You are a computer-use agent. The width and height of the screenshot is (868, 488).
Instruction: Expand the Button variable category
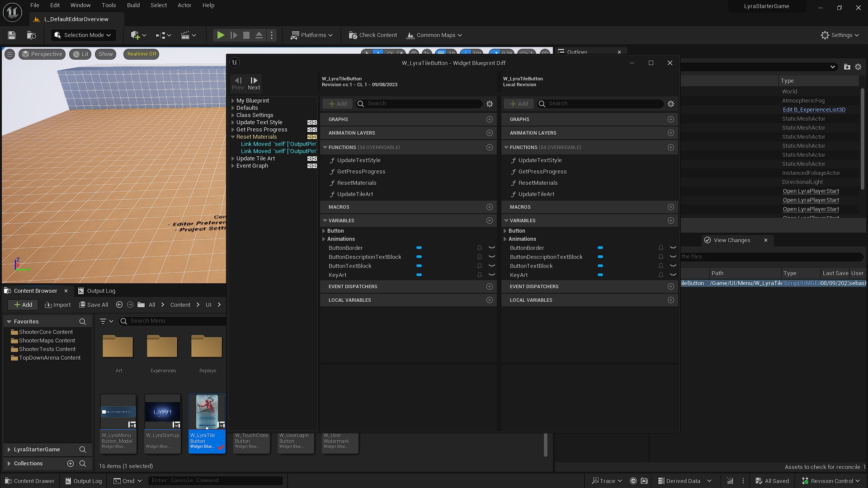(324, 230)
